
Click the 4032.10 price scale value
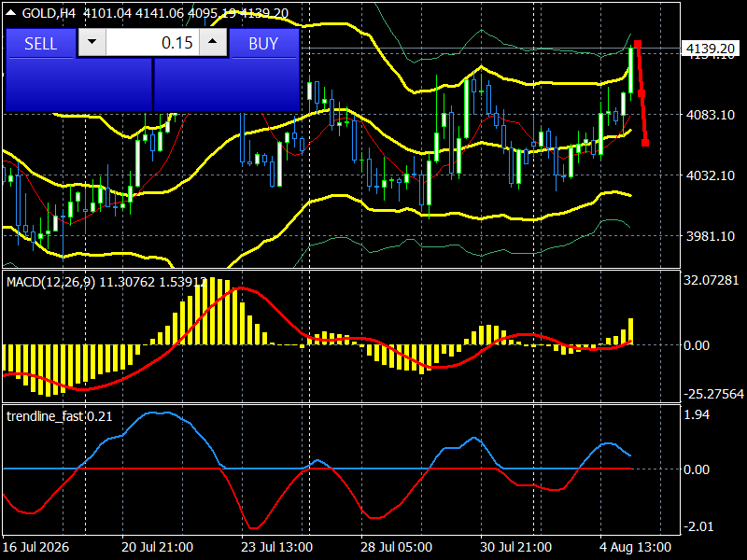coord(711,175)
